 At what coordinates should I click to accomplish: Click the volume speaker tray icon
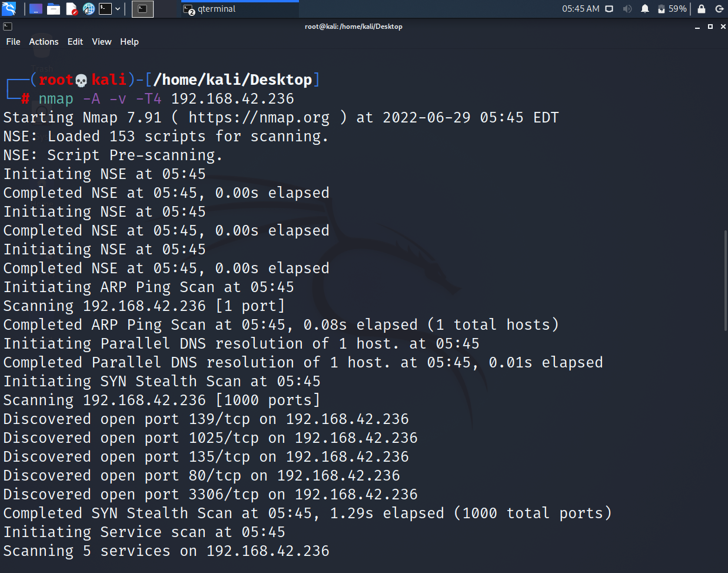click(627, 9)
